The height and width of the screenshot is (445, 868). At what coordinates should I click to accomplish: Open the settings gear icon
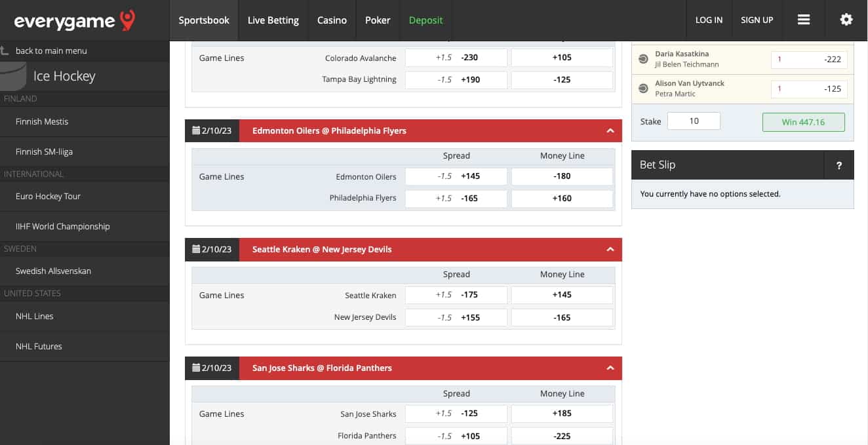846,20
